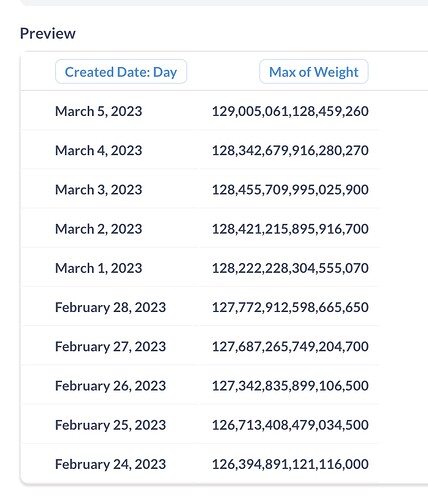Select the March 4, 2023 date cell
This screenshot has width=428, height=500.
tap(99, 150)
